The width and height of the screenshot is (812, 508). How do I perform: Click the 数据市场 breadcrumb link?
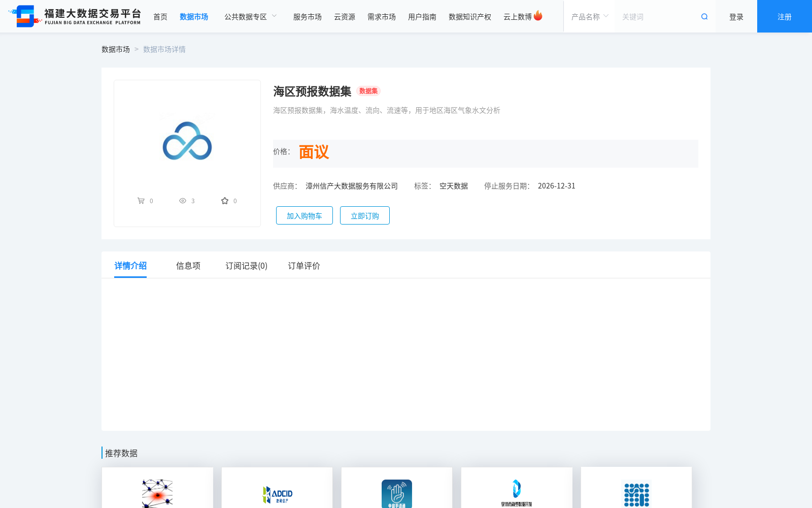pyautogui.click(x=116, y=49)
